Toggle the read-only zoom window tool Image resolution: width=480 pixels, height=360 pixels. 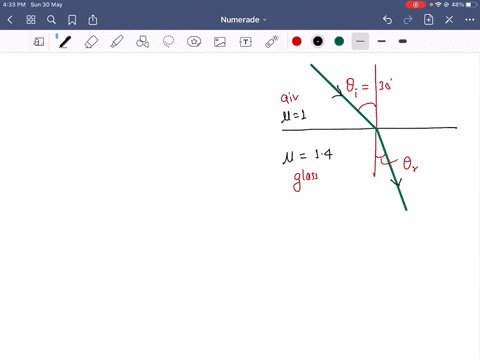pos(39,42)
